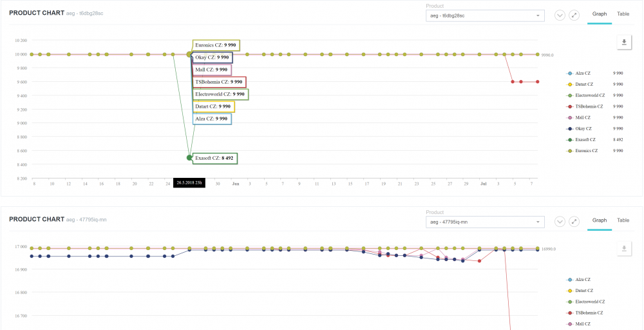Image resolution: width=644 pixels, height=330 pixels.
Task: Open the 47795iq-mn product dropdown
Action: click(485, 222)
